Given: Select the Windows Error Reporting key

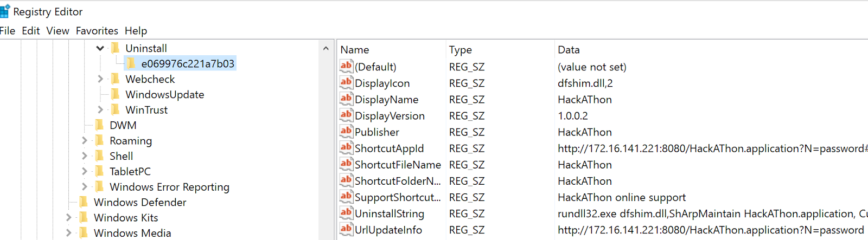Looking at the screenshot, I should tap(169, 187).
